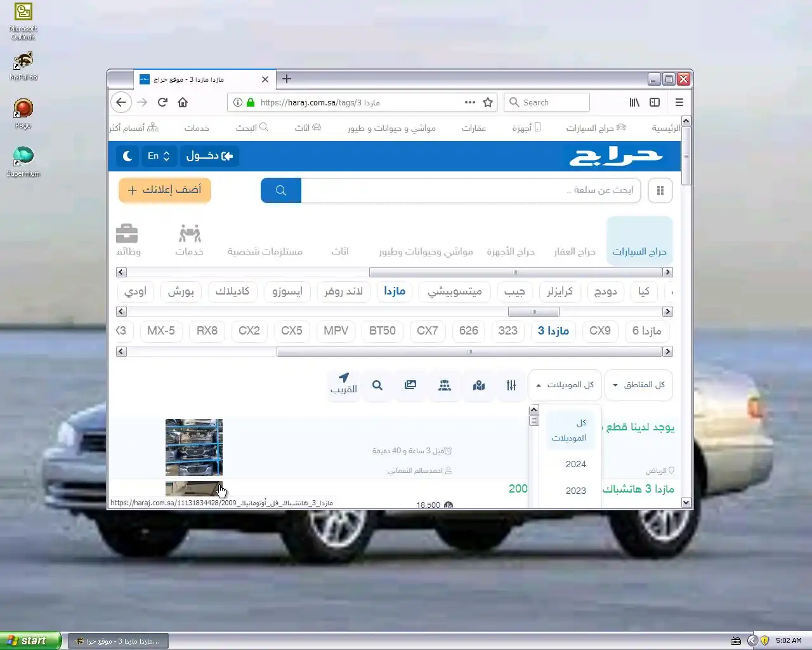812x650 pixels.
Task: Choose the لاند روفر brand chip
Action: pyautogui.click(x=344, y=291)
